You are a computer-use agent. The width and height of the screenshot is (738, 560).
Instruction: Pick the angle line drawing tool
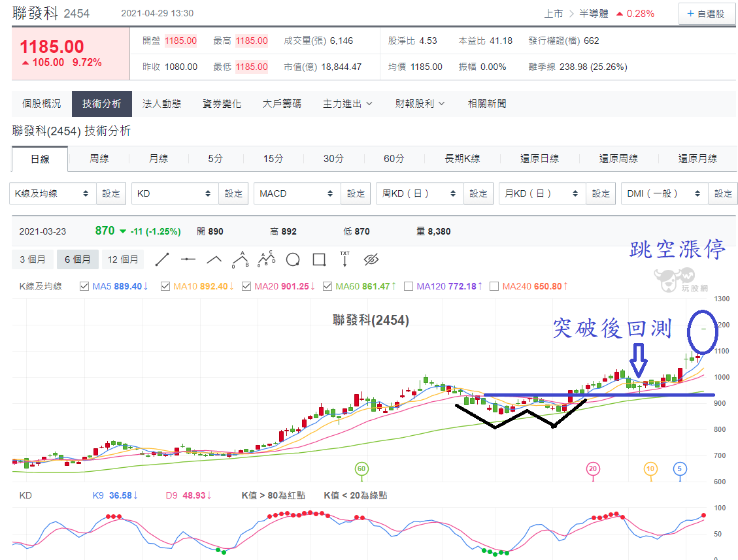(214, 259)
